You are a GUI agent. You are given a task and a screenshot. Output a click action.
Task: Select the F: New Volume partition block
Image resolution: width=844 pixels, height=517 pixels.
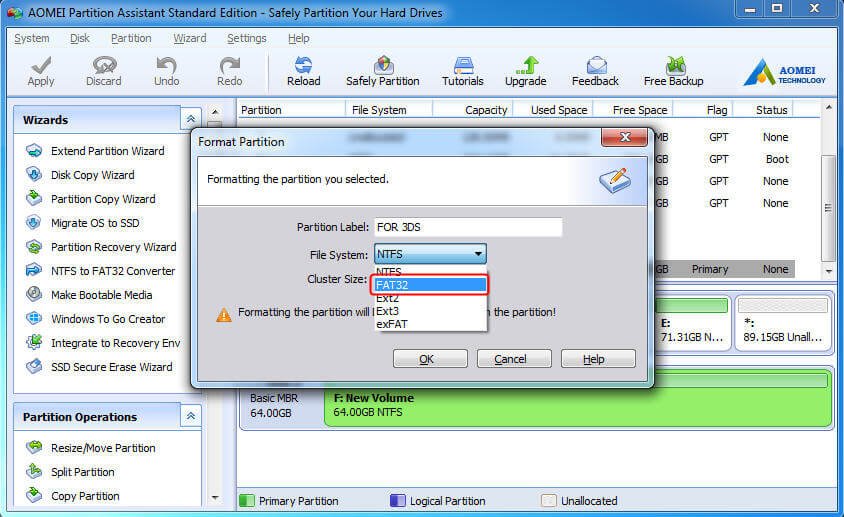pyautogui.click(x=578, y=400)
